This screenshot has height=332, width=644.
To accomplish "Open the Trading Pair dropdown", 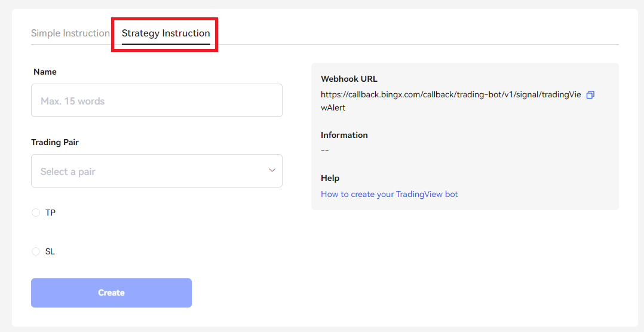I will click(157, 171).
